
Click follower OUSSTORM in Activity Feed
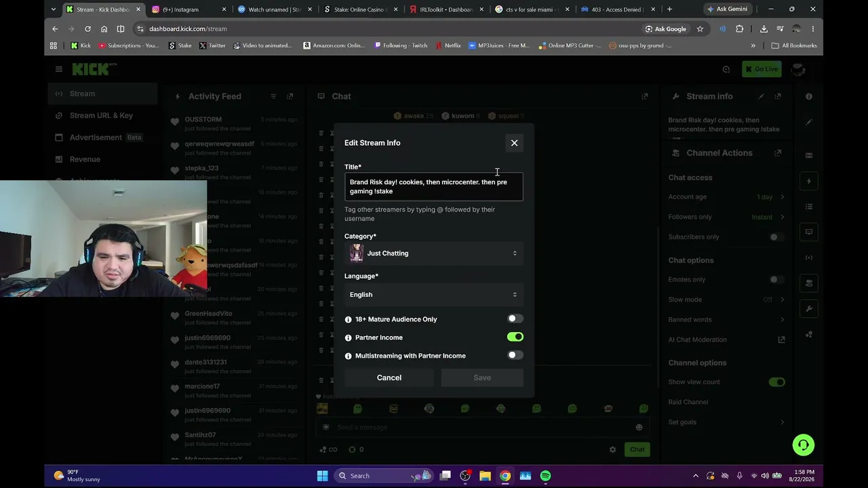coord(203,120)
